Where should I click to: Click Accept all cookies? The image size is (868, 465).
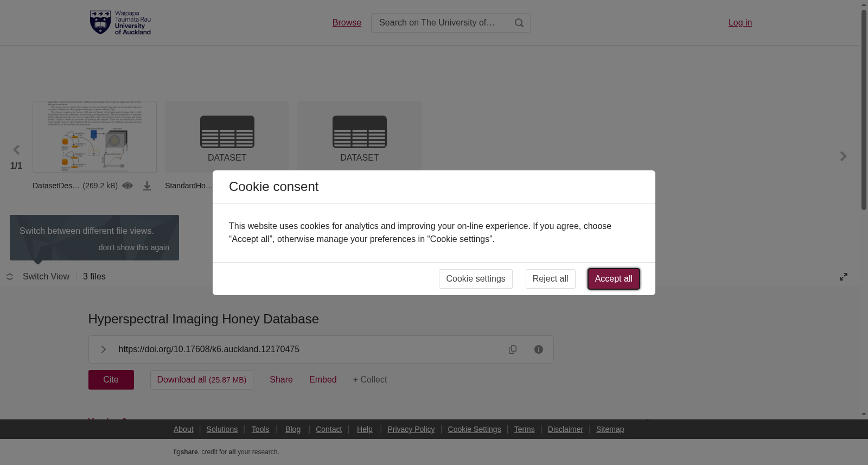pyautogui.click(x=614, y=279)
